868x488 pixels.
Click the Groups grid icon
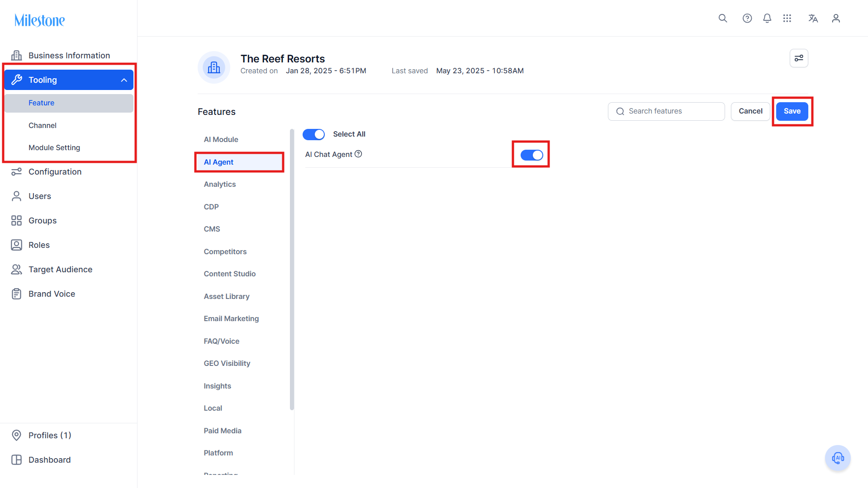pos(16,221)
